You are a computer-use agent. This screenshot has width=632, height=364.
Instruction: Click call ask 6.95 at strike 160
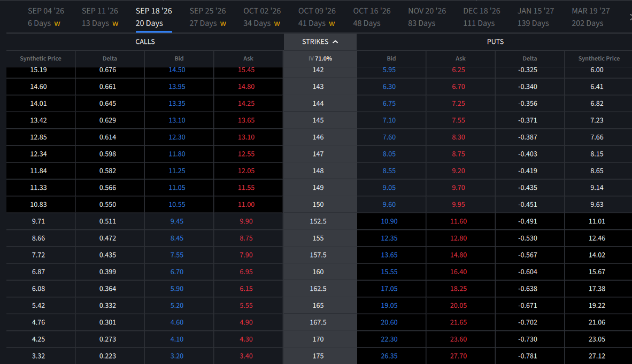point(246,272)
